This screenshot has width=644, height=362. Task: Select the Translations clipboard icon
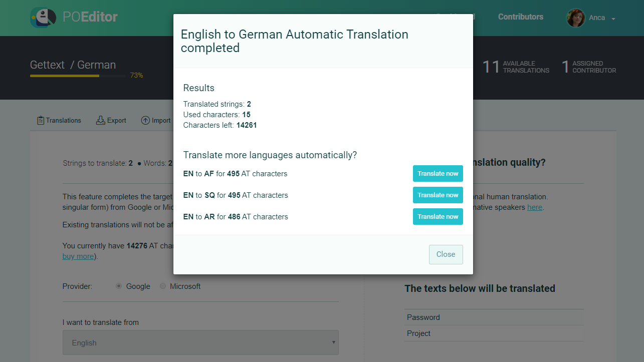[40, 120]
